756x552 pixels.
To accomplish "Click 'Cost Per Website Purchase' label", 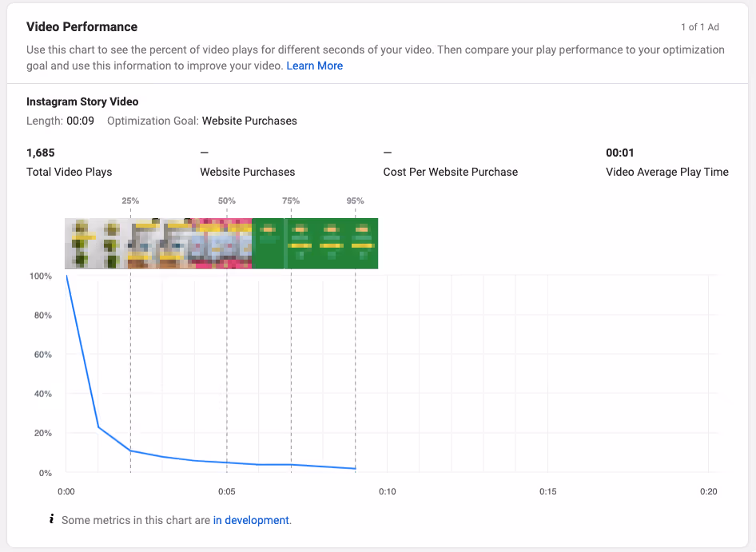I will pyautogui.click(x=450, y=172).
